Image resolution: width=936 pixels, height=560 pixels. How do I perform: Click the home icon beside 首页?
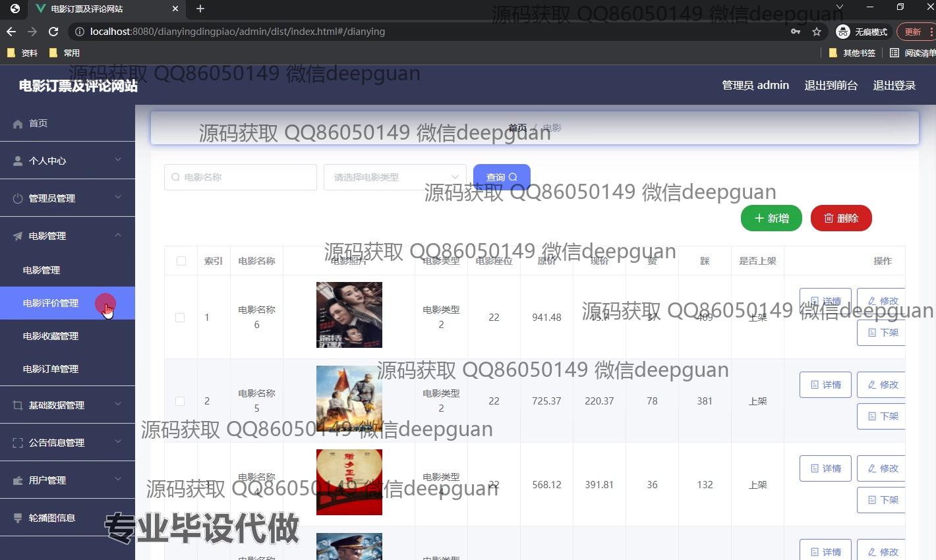click(x=18, y=123)
